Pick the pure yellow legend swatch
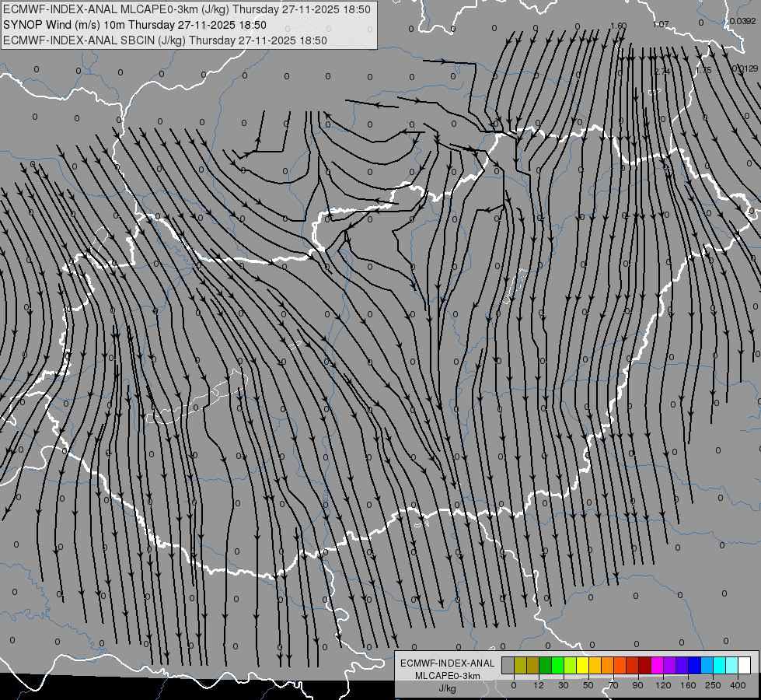 pyautogui.click(x=583, y=665)
